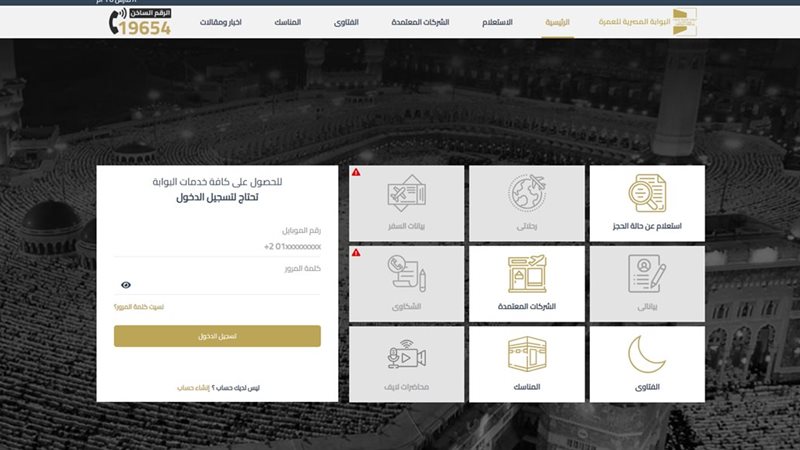Viewport: 800px width, 450px height.
Task: Click the تسجيل الدخول login button
Action: tap(217, 336)
